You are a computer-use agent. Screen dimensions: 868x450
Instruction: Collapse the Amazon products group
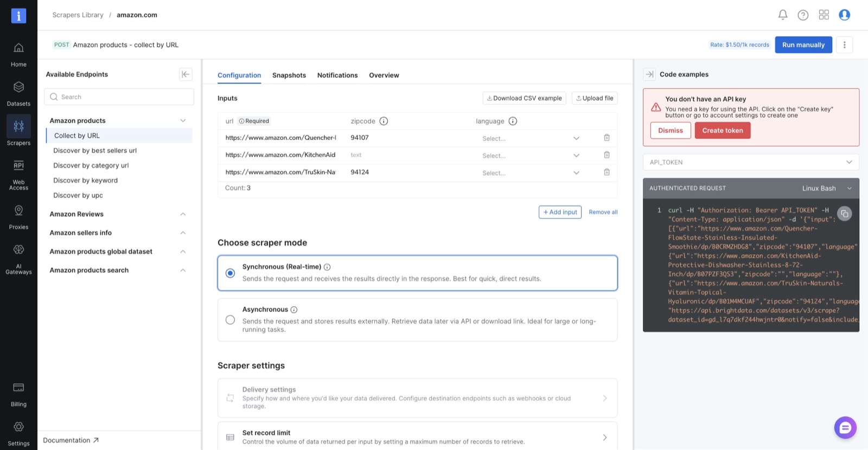tap(183, 120)
